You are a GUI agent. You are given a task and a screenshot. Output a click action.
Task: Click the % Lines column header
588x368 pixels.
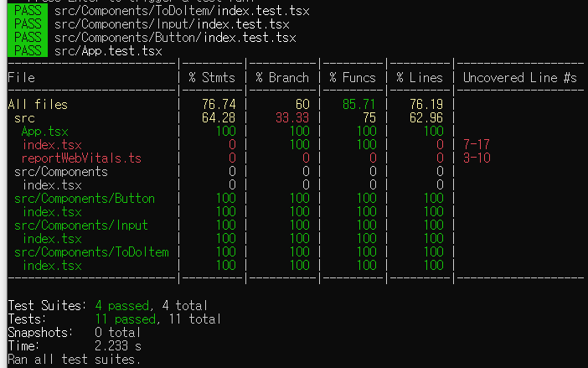click(x=420, y=78)
